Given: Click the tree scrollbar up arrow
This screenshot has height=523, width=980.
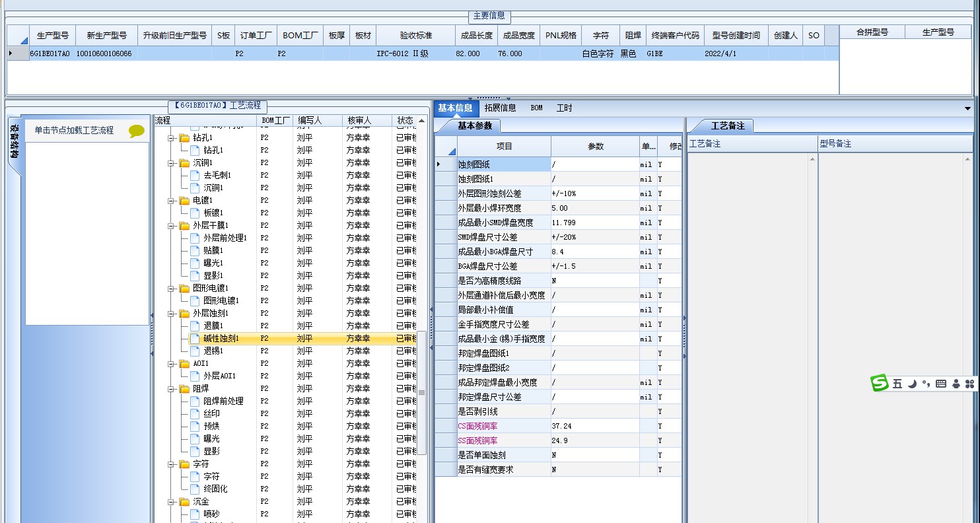Looking at the screenshot, I should (421, 121).
